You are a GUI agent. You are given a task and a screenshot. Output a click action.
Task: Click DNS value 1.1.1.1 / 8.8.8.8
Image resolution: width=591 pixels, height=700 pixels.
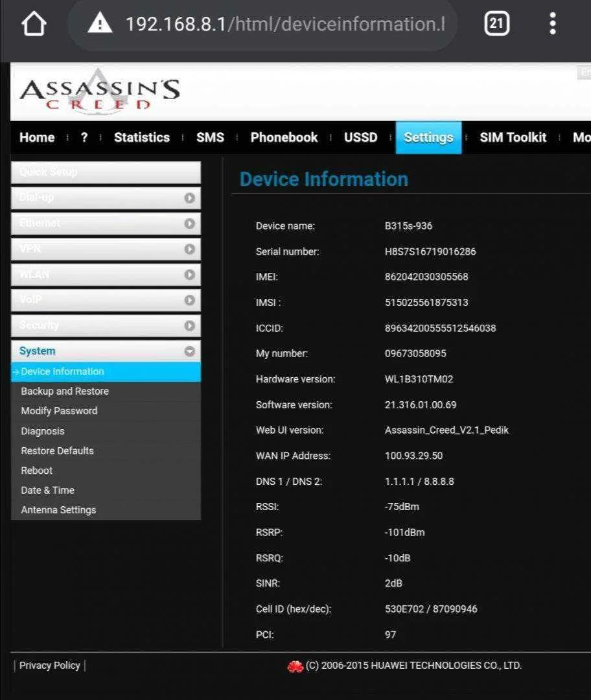[419, 481]
